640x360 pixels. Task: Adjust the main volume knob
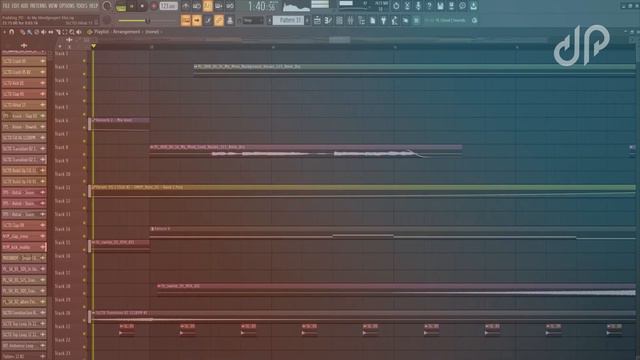pyautogui.click(x=107, y=6)
